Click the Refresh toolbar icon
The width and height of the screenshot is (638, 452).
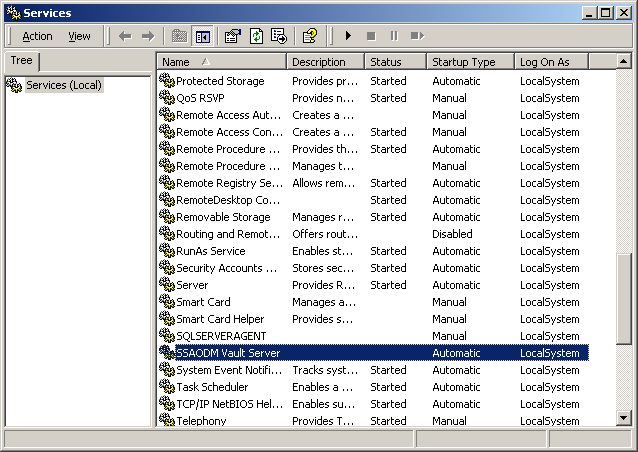point(256,36)
